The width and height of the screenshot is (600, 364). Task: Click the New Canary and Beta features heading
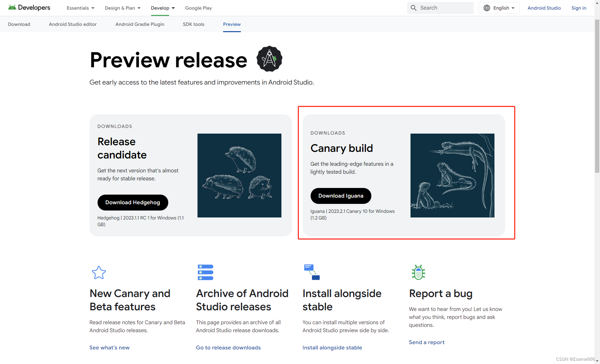point(130,300)
